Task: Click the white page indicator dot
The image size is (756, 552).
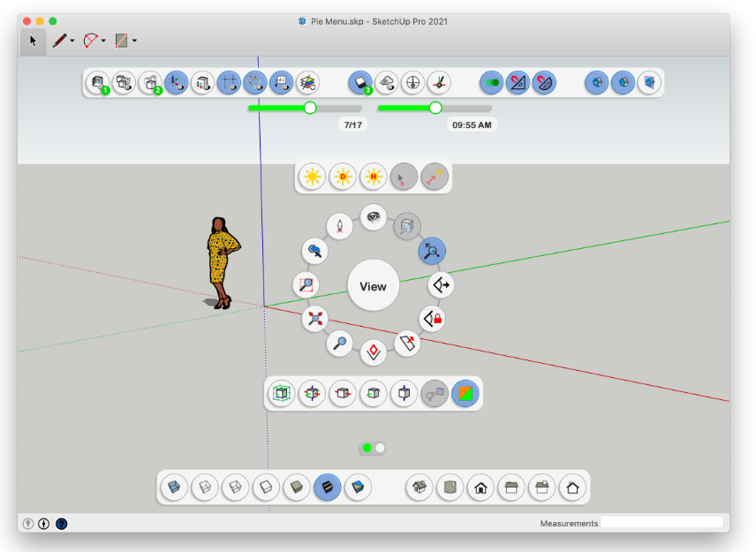Action: [x=381, y=448]
